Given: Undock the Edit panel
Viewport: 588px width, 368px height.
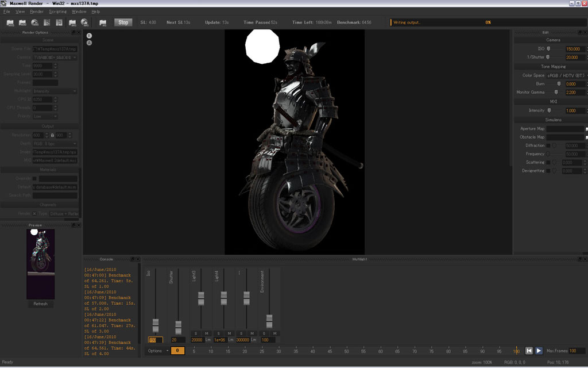Looking at the screenshot, I should click(x=579, y=33).
